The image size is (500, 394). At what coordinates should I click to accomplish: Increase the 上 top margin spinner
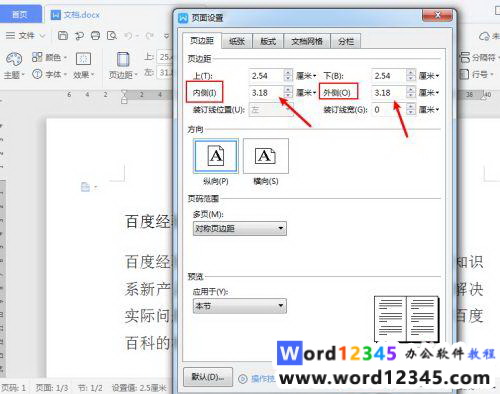pyautogui.click(x=288, y=72)
